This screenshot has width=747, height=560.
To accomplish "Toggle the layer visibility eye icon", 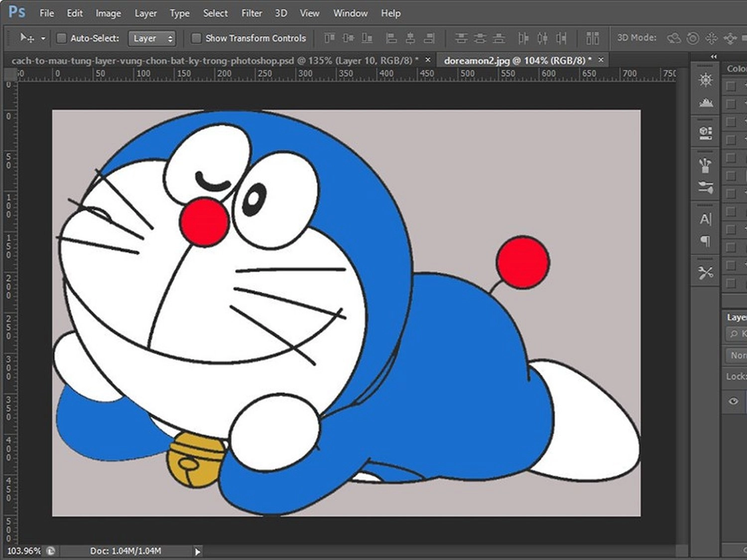I will coord(733,401).
